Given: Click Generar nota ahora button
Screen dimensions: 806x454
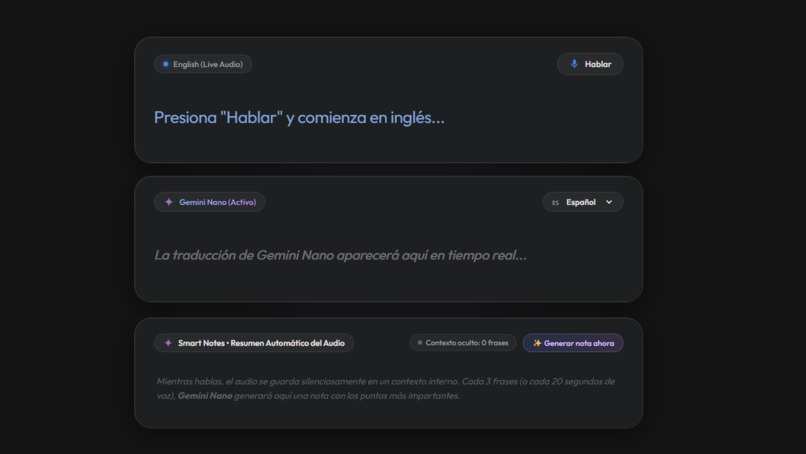Looking at the screenshot, I should (x=573, y=343).
